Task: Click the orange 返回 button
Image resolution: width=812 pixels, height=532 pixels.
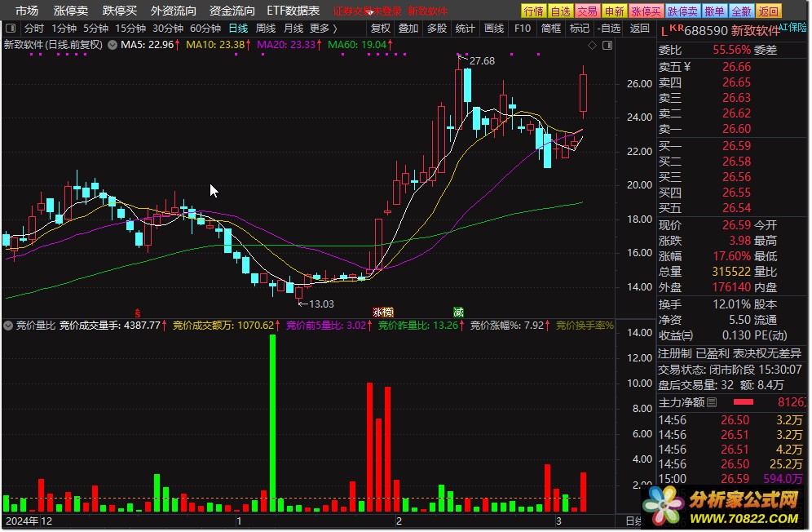Action: coord(768,11)
